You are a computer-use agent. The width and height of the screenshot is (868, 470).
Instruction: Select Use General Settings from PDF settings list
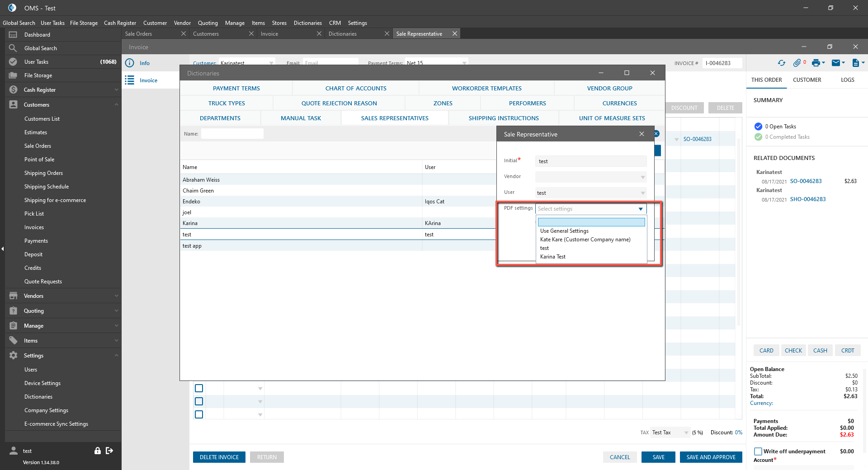coord(564,231)
